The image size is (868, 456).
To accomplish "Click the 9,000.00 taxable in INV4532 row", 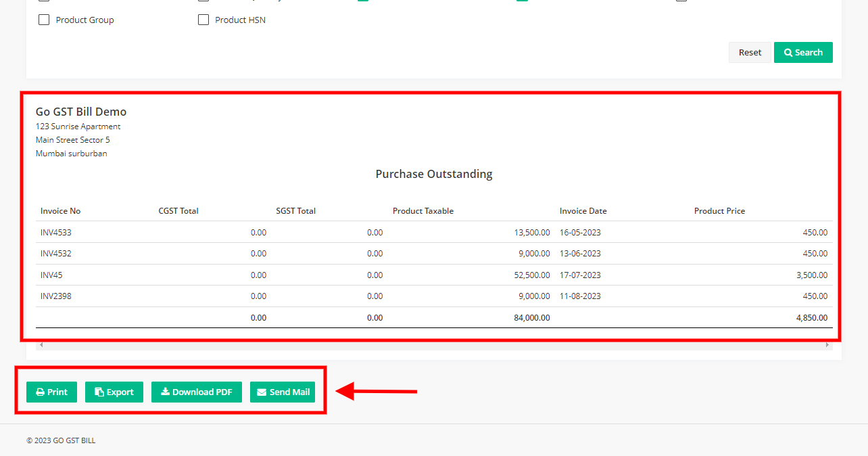I will (x=534, y=254).
